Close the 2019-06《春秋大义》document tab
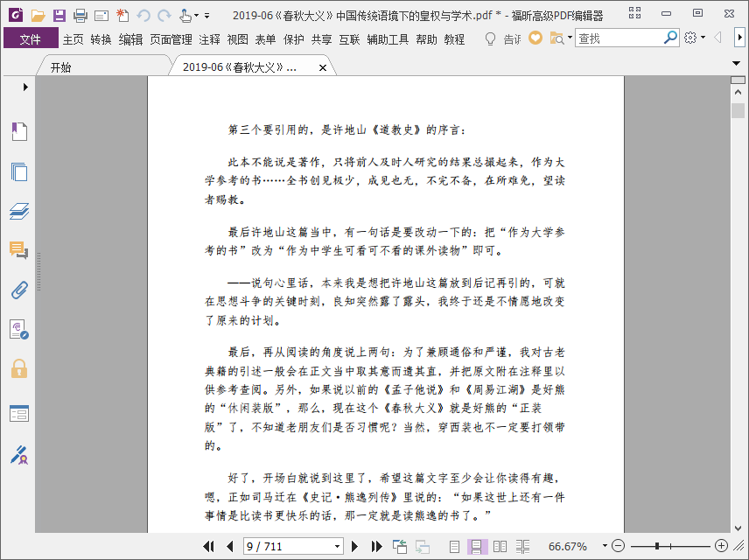749x560 pixels. (x=323, y=68)
